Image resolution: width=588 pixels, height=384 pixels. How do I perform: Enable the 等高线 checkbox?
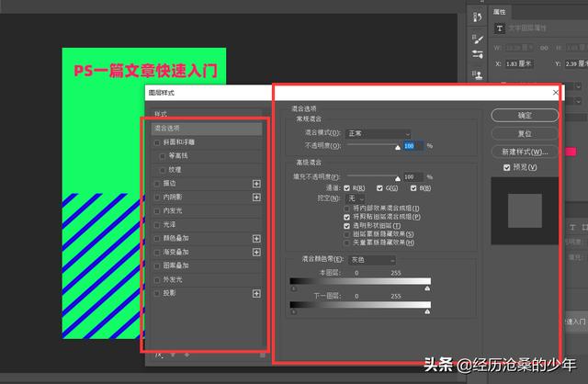point(163,156)
